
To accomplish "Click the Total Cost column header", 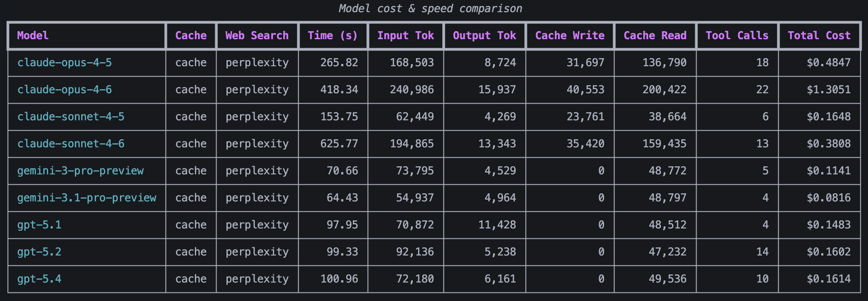I will pyautogui.click(x=819, y=36).
